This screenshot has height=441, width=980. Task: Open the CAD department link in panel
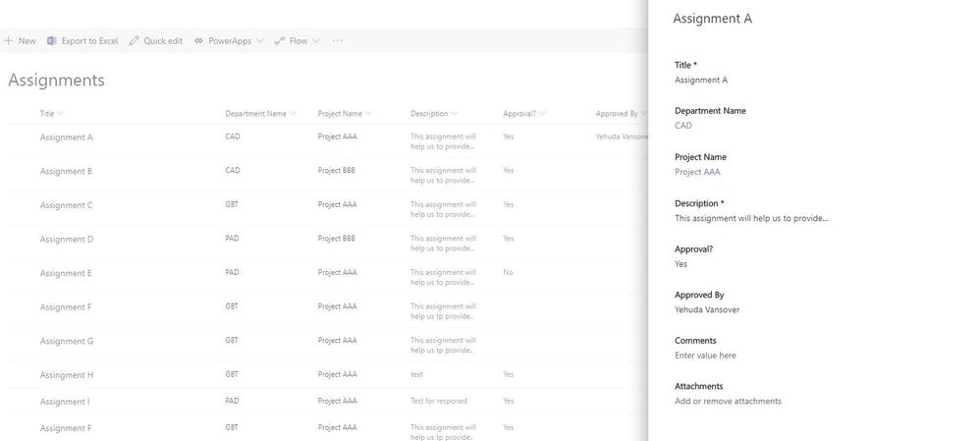[x=683, y=125]
